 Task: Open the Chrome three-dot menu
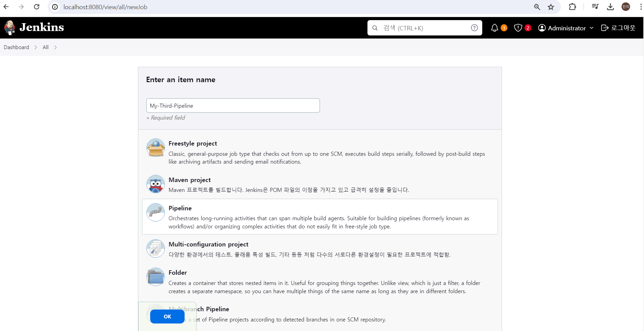641,7
